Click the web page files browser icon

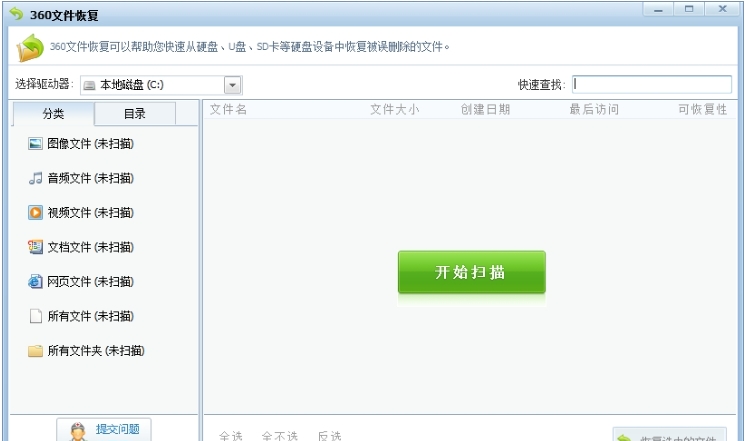click(x=35, y=282)
